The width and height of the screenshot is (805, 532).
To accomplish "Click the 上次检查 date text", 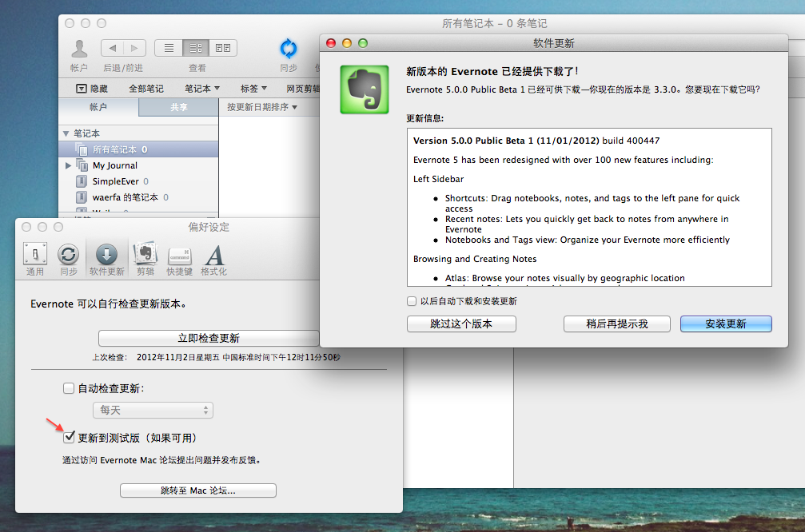I will (x=238, y=357).
